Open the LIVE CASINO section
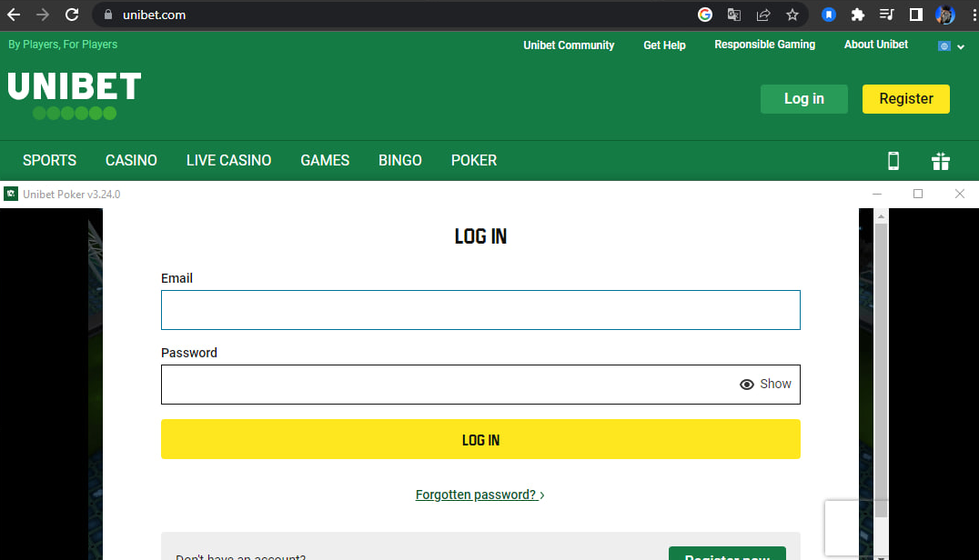979x560 pixels. pyautogui.click(x=228, y=160)
